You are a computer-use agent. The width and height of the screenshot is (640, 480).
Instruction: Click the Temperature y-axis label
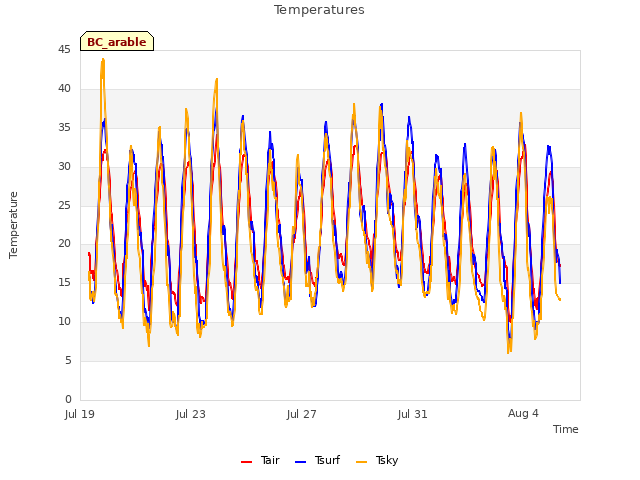tap(13, 225)
